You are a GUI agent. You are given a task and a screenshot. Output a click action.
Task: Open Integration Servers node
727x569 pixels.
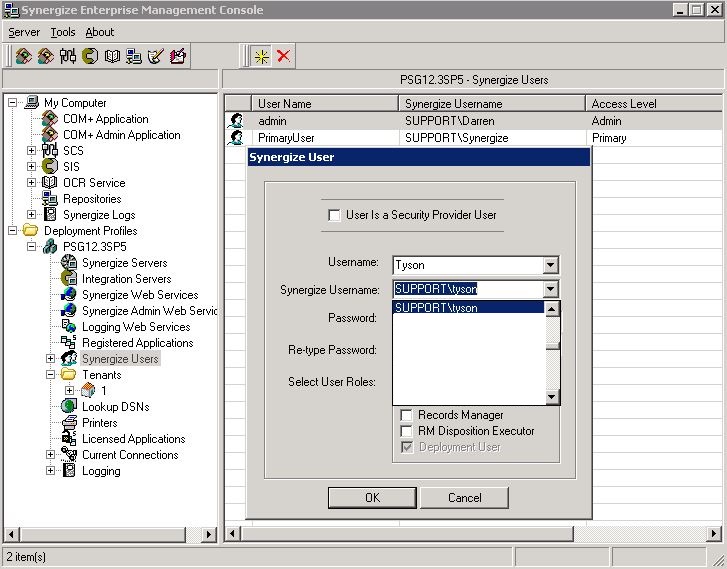point(127,279)
